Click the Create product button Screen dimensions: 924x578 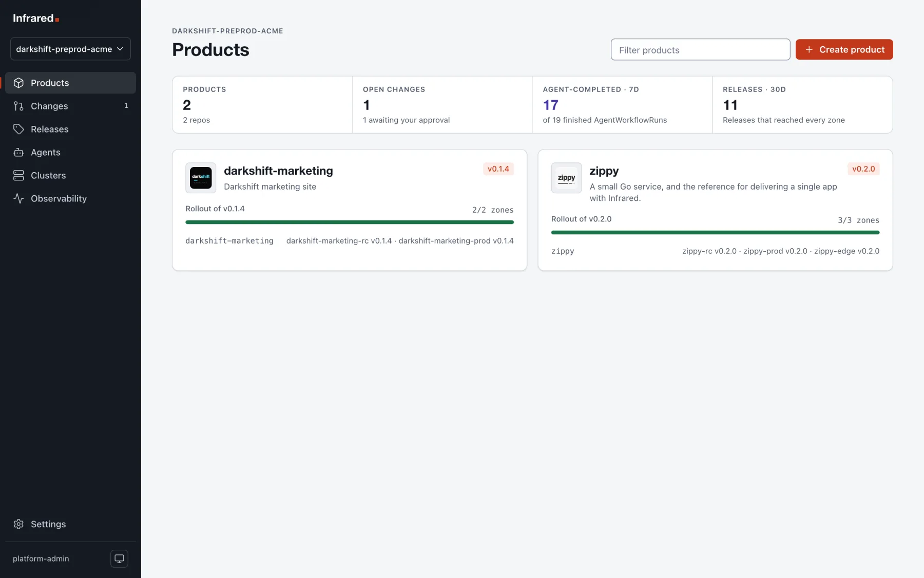click(844, 49)
